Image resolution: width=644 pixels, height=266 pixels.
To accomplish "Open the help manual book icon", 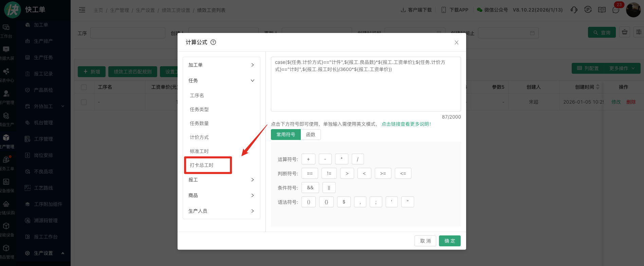I will [x=602, y=10].
